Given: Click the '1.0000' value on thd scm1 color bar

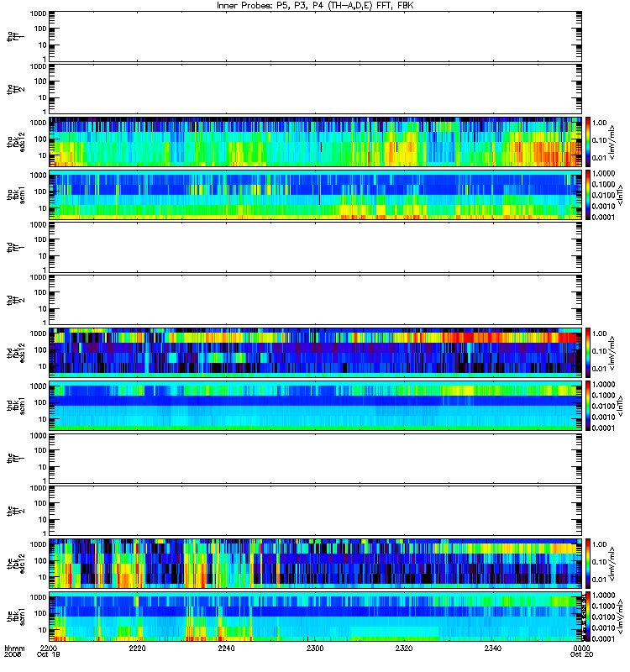Looking at the screenshot, I should (x=603, y=385).
